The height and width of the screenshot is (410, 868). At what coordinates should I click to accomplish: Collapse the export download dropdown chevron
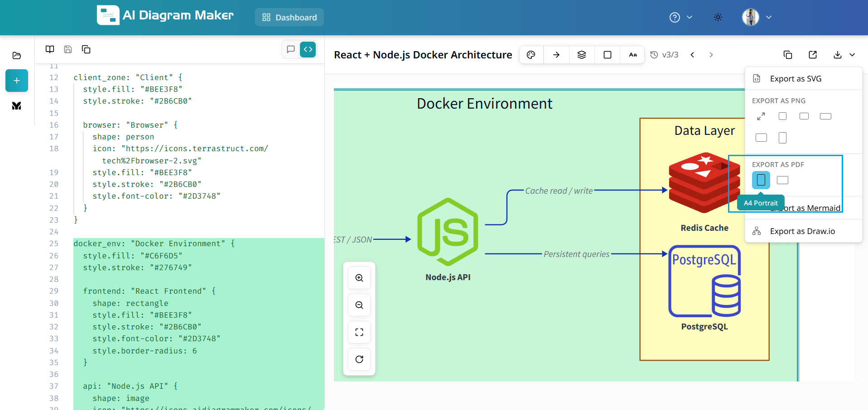click(x=852, y=55)
